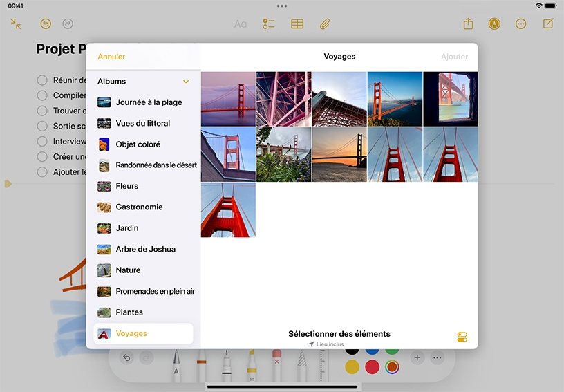Check the Sortie checklist circle
The height and width of the screenshot is (392, 564).
(x=42, y=126)
